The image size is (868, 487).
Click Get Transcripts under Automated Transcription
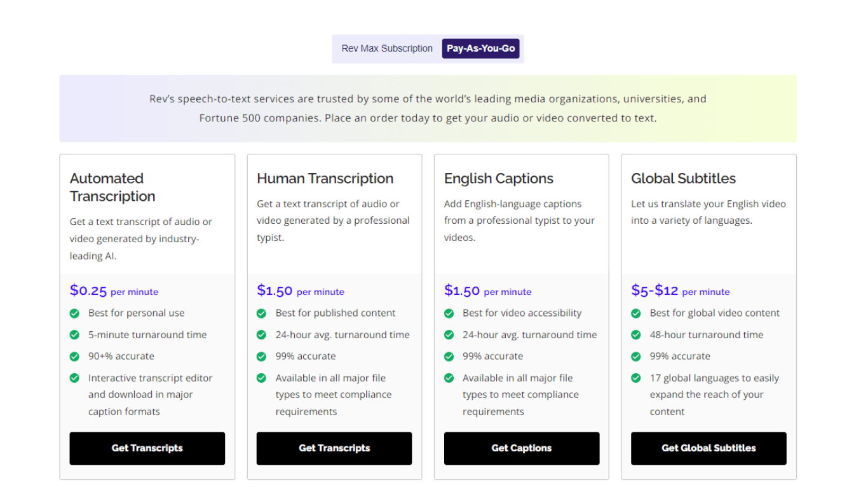[x=147, y=448]
